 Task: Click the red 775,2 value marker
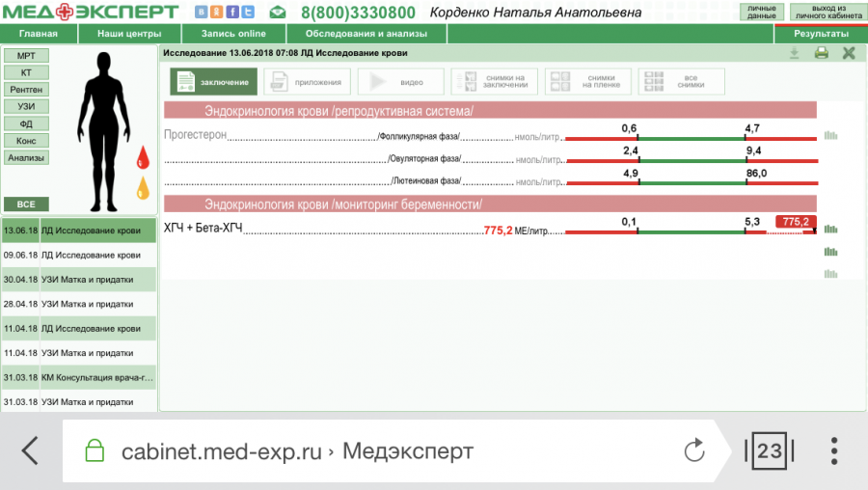pyautogui.click(x=796, y=222)
